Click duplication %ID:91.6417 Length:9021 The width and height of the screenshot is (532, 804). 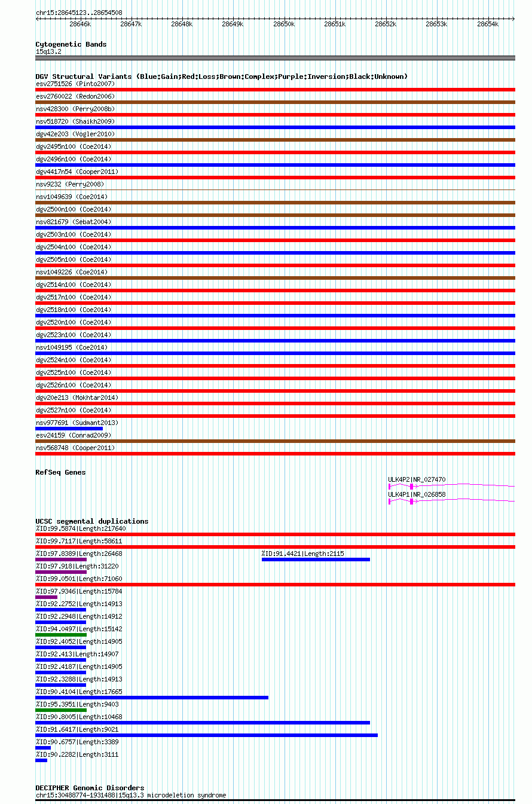77,729
